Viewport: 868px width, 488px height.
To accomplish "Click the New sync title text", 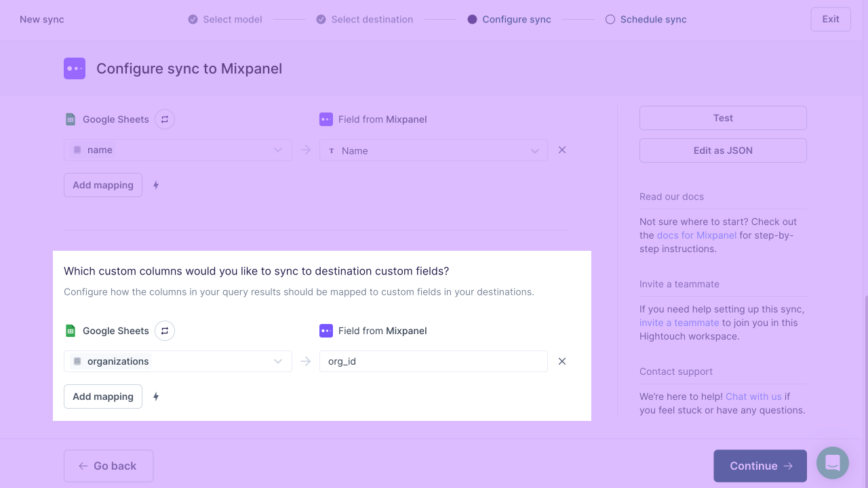I will point(42,20).
